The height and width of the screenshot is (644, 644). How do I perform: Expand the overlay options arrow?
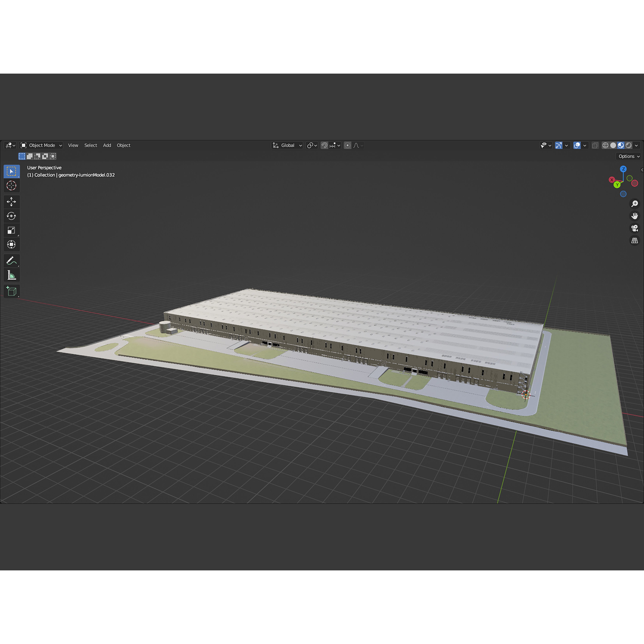tap(585, 145)
